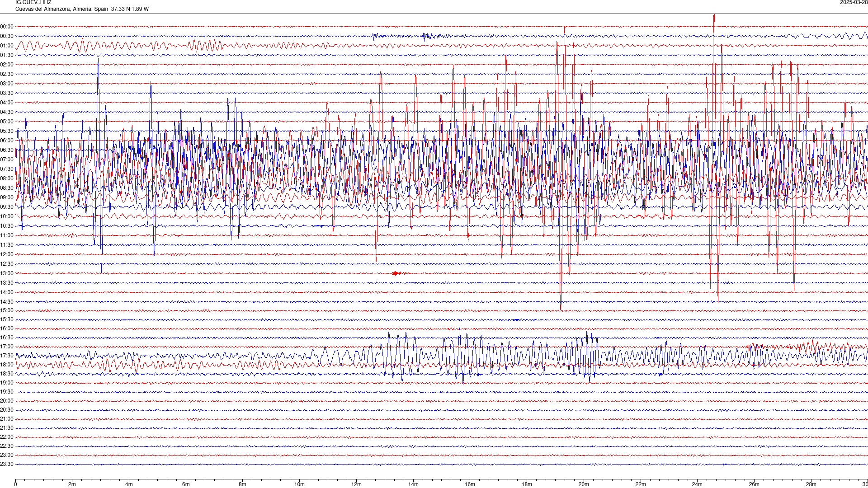Select the 16:30 trace label

7,338
